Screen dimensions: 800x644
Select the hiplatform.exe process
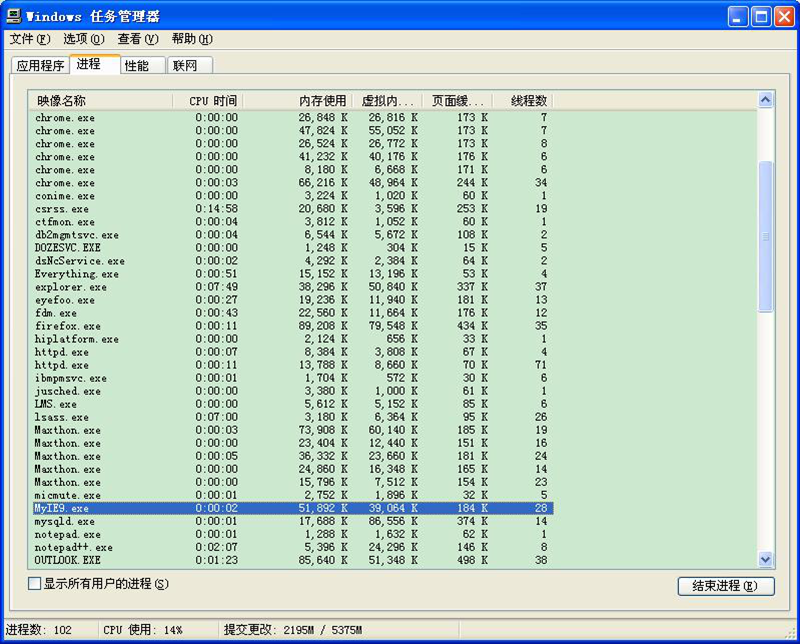[293, 339]
